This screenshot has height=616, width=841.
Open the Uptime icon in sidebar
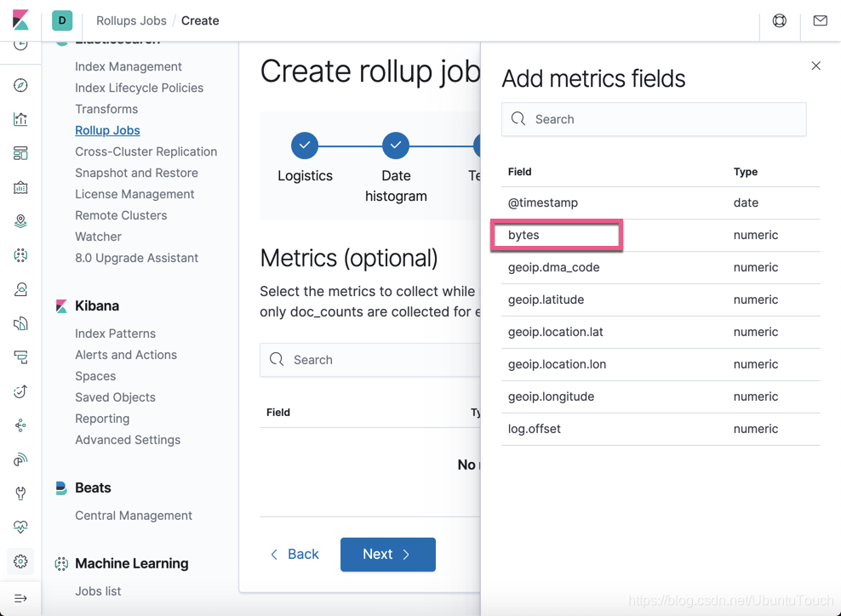point(20,391)
